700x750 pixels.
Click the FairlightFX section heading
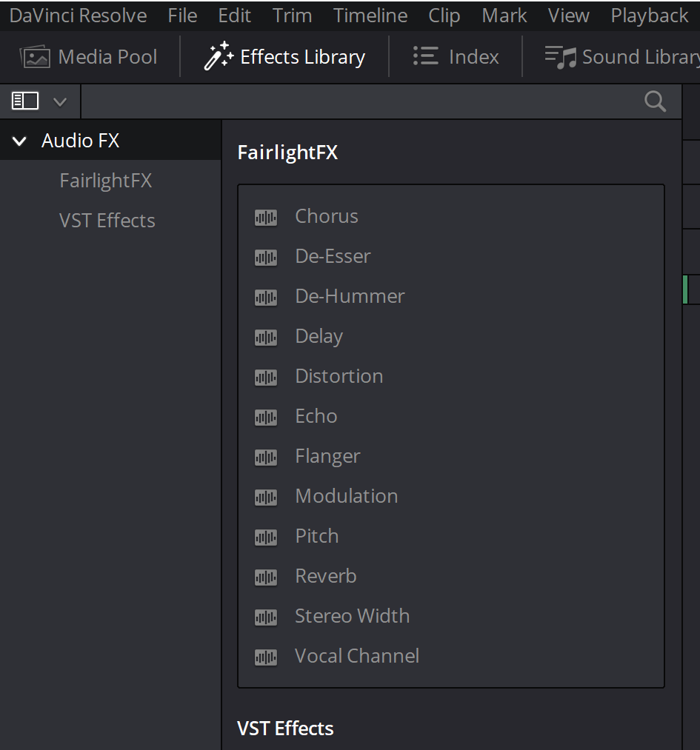pyautogui.click(x=287, y=153)
